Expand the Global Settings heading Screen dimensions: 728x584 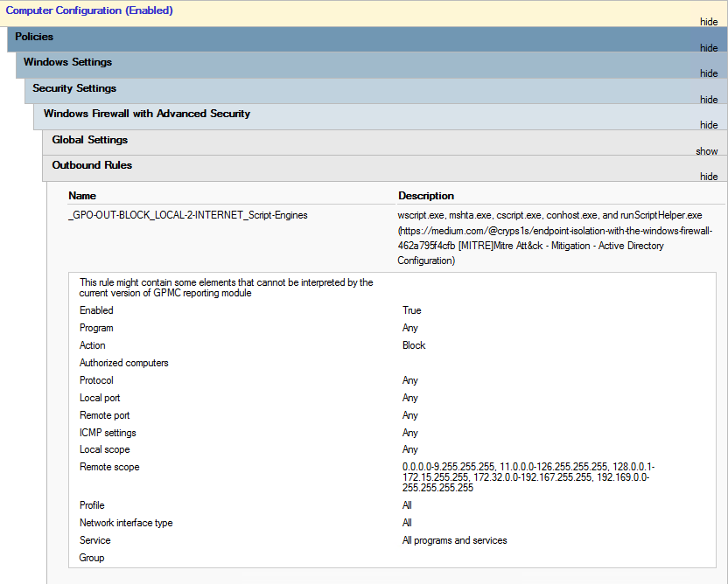(89, 140)
